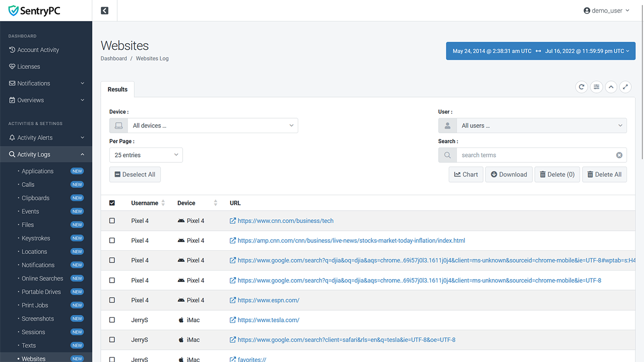Click the Download button
The height and width of the screenshot is (362, 644).
point(509,174)
